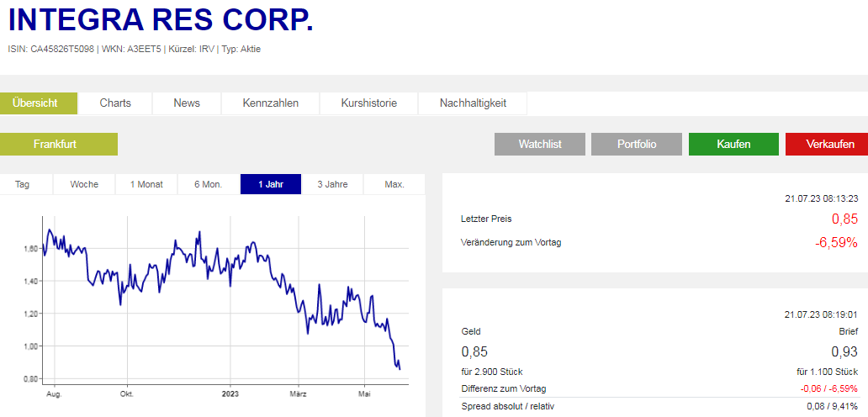View the Nachhaltigkeit tab
Screen dimensions: 868x417
473,103
